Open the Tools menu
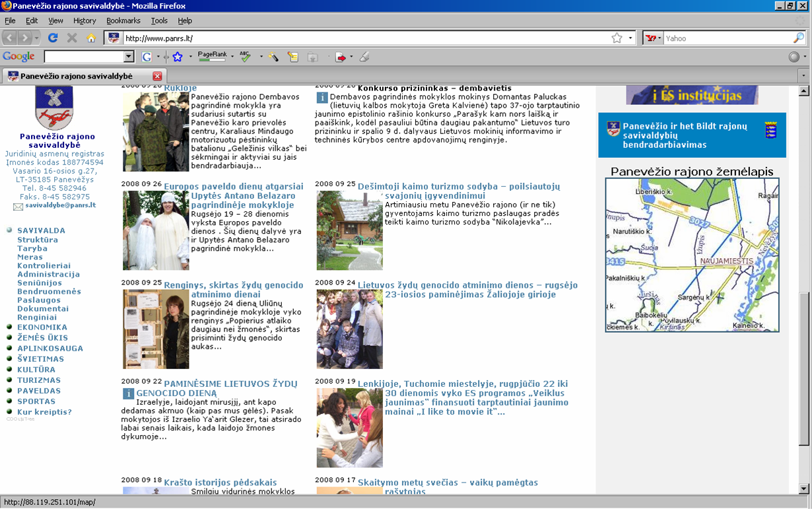The height and width of the screenshot is (509, 812). [x=159, y=21]
